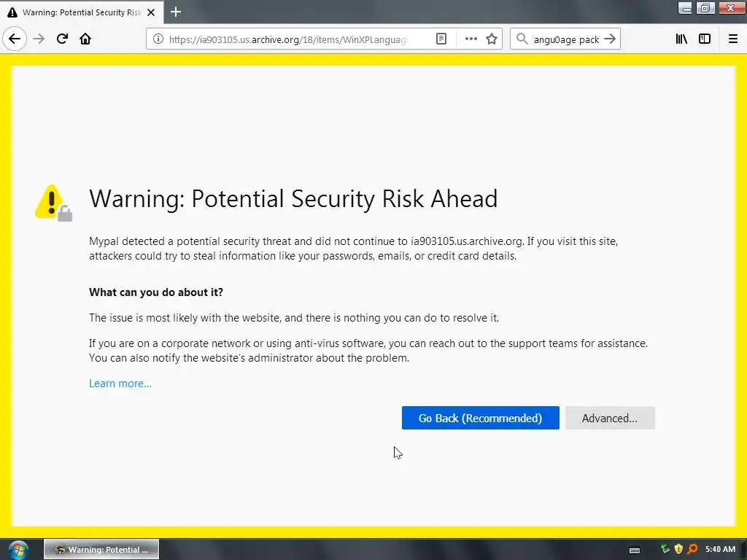Click the Forward arrow button

pos(39,39)
